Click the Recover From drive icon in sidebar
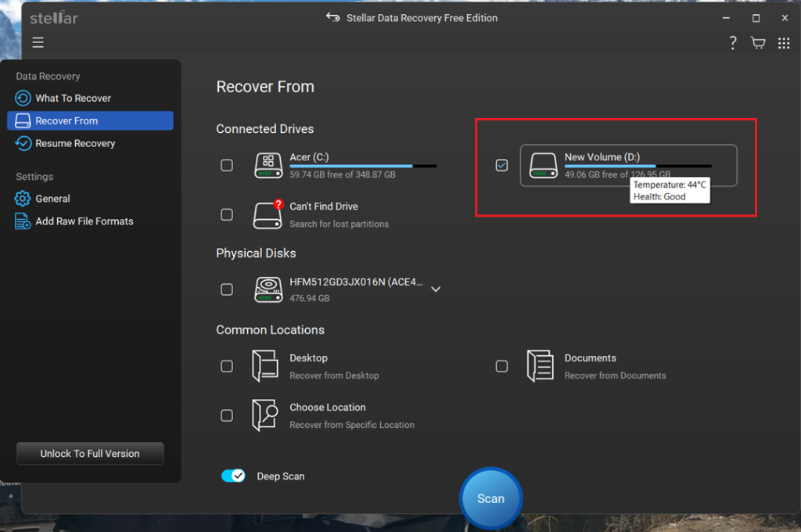801x532 pixels. tap(23, 120)
